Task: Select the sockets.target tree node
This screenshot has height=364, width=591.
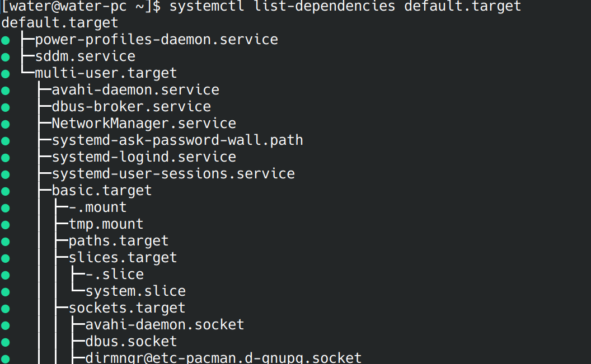Action: 126,308
